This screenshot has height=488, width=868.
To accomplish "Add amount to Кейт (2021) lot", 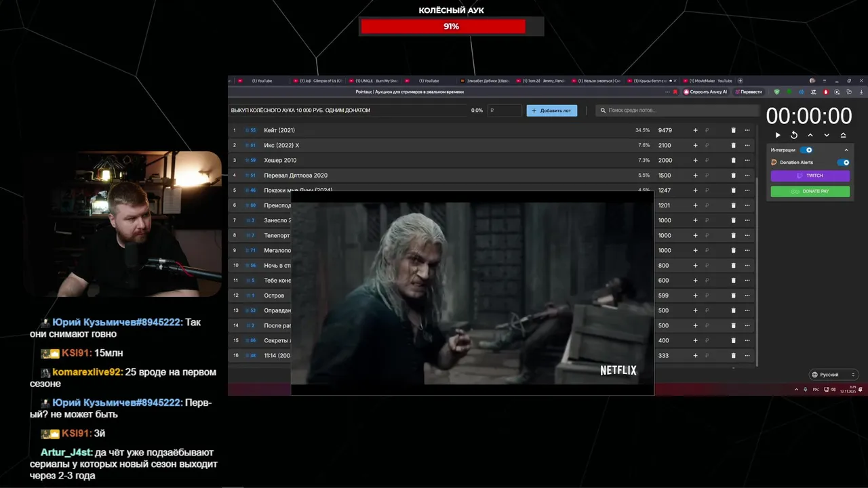I will (x=695, y=130).
